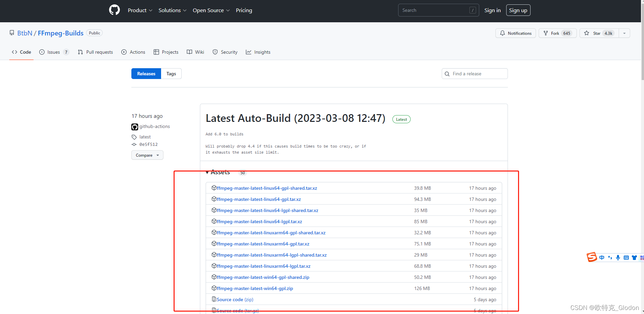This screenshot has width=644, height=314.
Task: Click the Find a release field
Action: click(474, 74)
